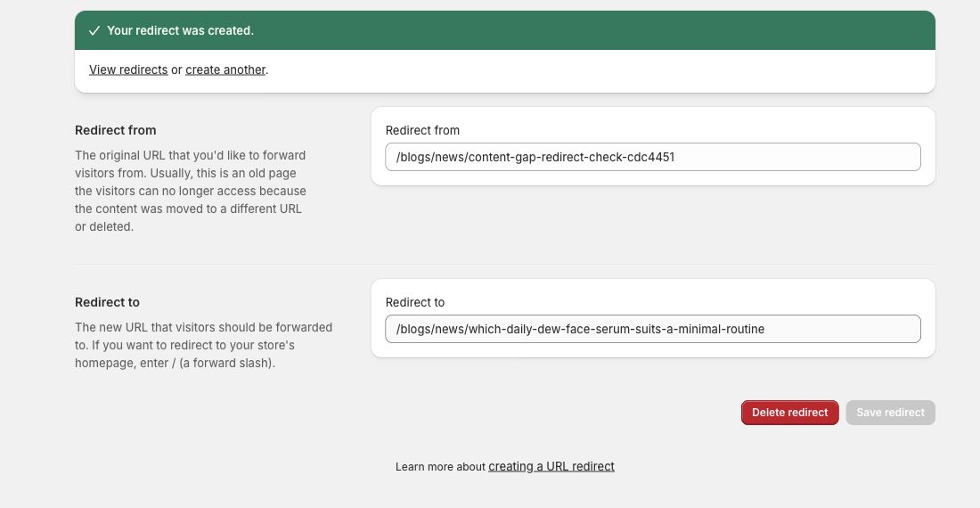The image size is (980, 508).
Task: Click the Redirect to URL input field
Action: (x=652, y=329)
